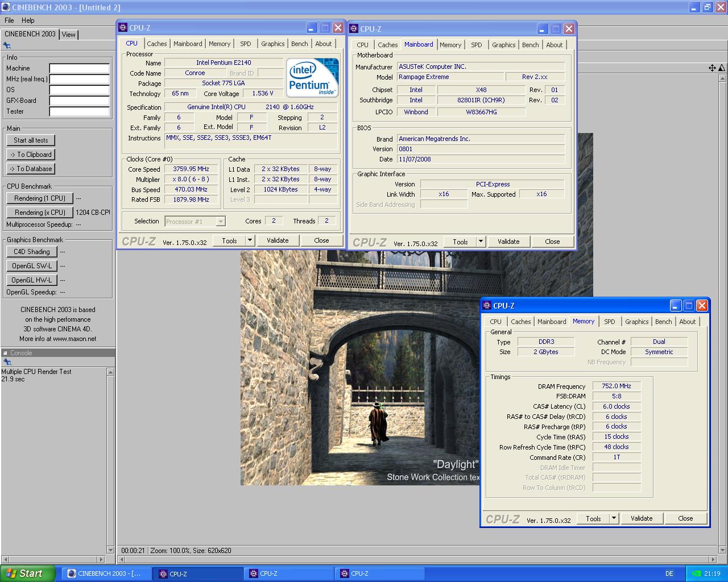
Task: Click the Core Speed value 3759.95 MHz
Action: 191,169
